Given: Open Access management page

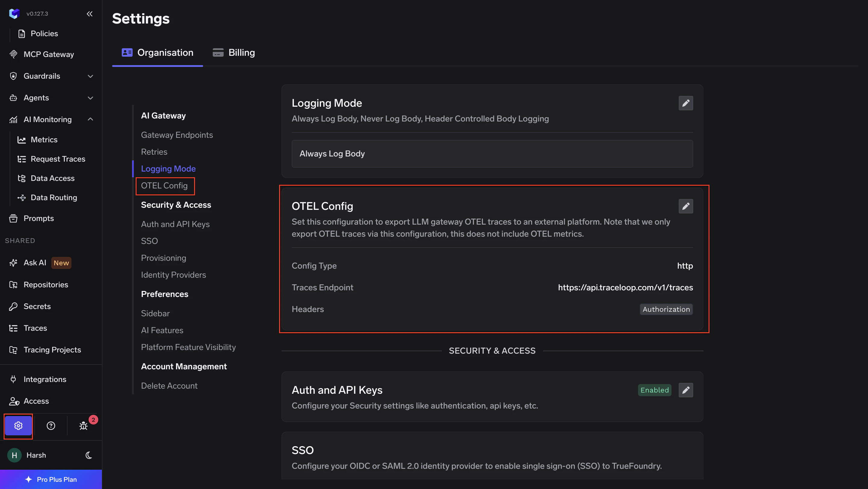Looking at the screenshot, I should click(x=36, y=401).
